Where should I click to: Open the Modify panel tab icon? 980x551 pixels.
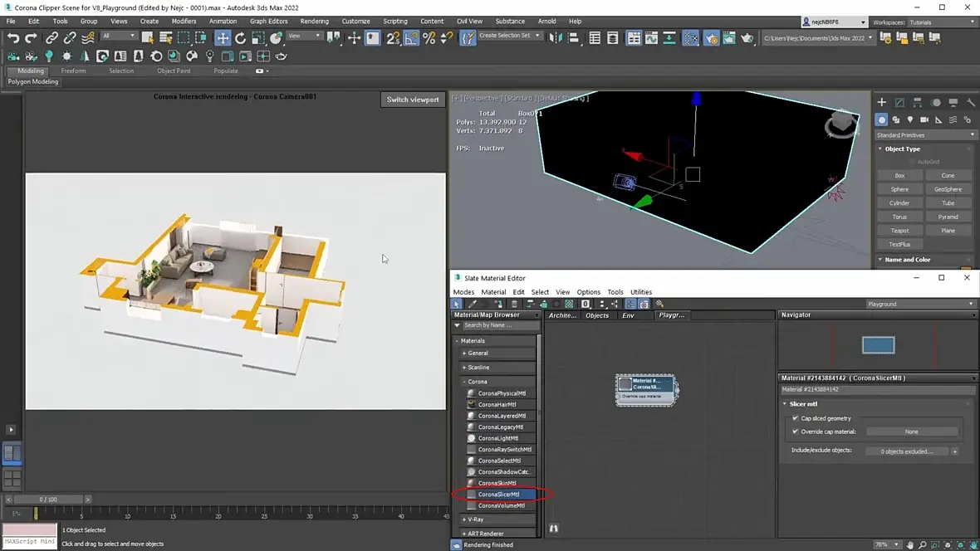click(899, 103)
